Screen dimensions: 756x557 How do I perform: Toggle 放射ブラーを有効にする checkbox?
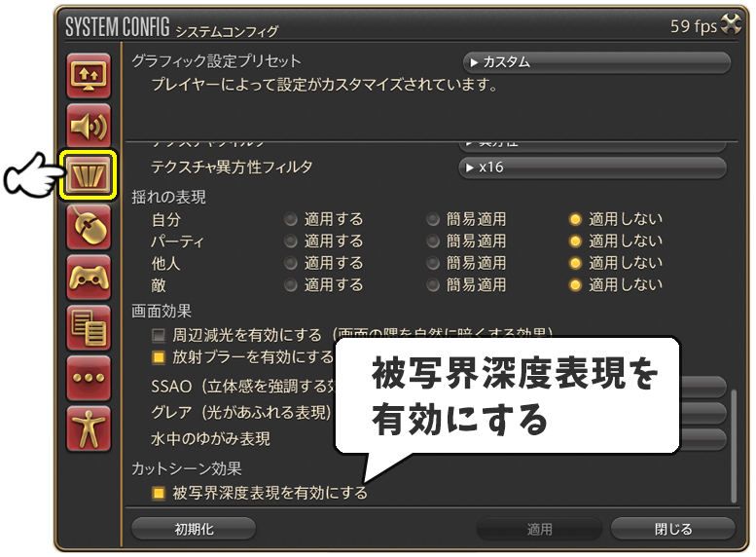pyautogui.click(x=159, y=357)
